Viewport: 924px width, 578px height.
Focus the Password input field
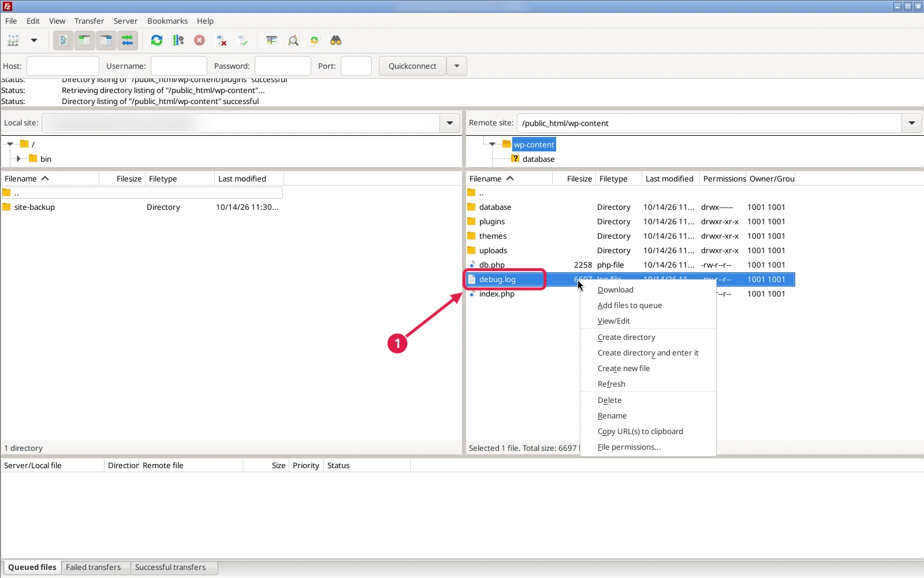click(283, 66)
